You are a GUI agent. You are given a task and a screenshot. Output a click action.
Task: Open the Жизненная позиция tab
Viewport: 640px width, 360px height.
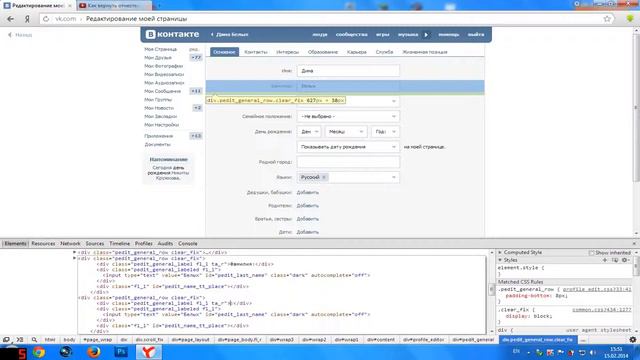tap(425, 52)
